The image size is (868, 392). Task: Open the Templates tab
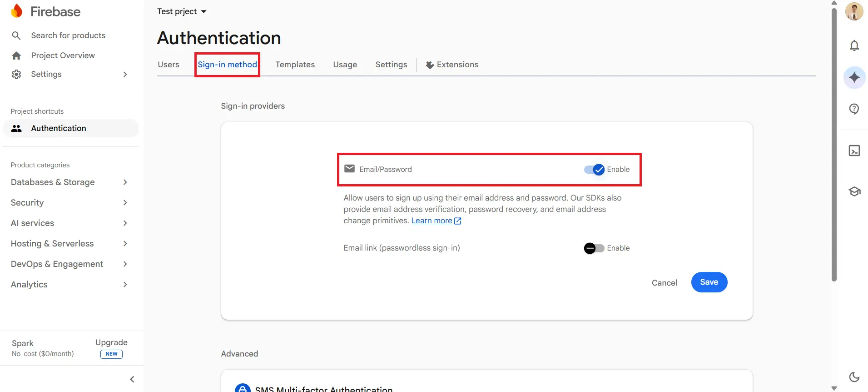click(295, 65)
